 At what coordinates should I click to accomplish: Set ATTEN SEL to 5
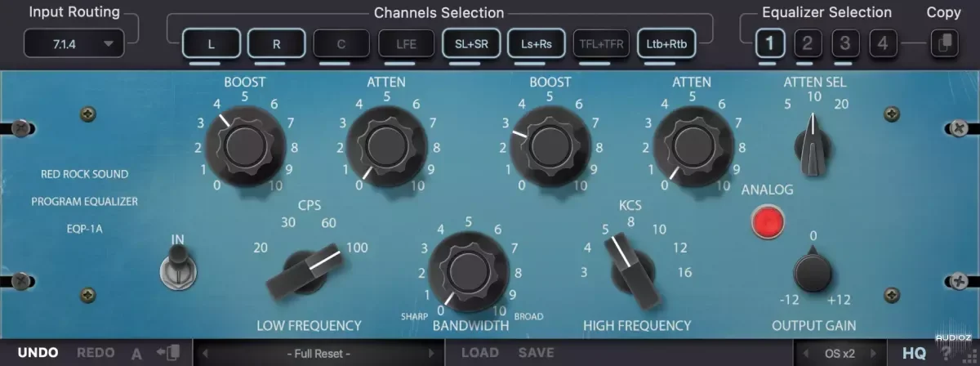click(787, 104)
